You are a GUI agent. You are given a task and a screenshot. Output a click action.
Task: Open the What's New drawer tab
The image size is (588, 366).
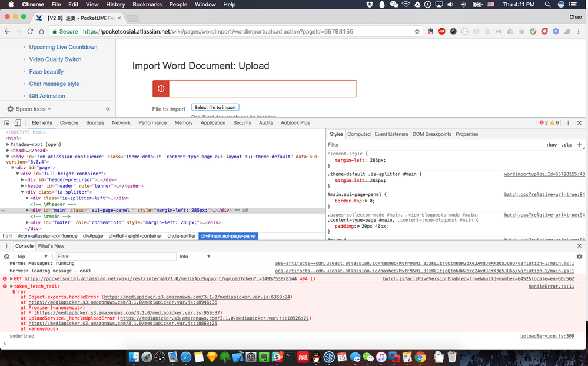(51, 246)
